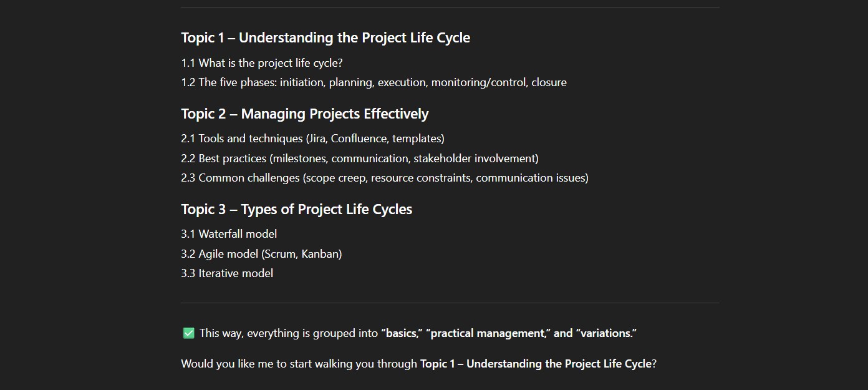Click the 'Types of Project Life Cycles' heading

297,210
